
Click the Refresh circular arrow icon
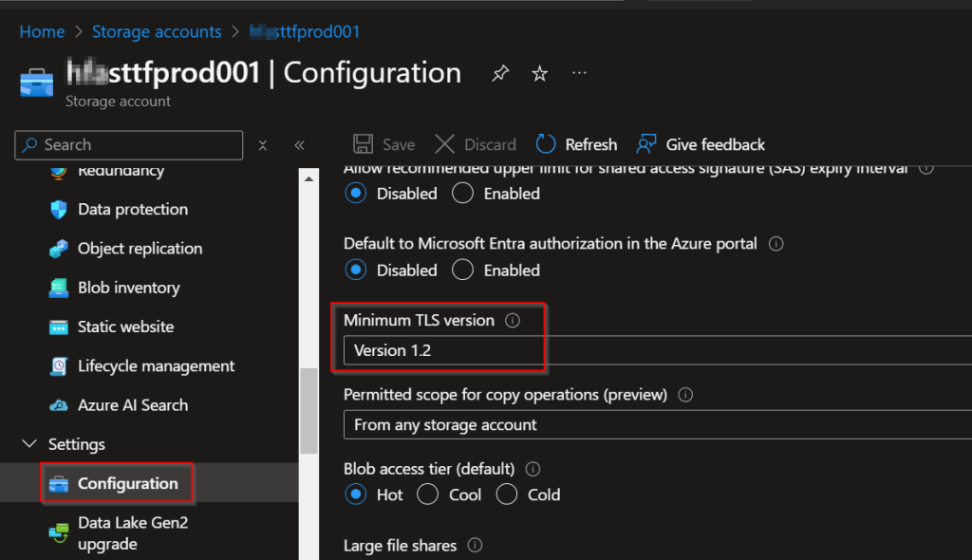(546, 144)
